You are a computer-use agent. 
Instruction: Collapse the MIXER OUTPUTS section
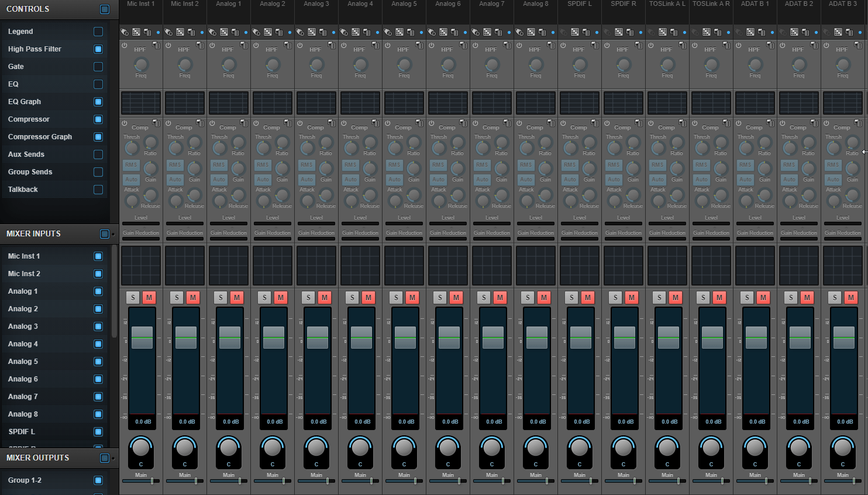pyautogui.click(x=104, y=458)
